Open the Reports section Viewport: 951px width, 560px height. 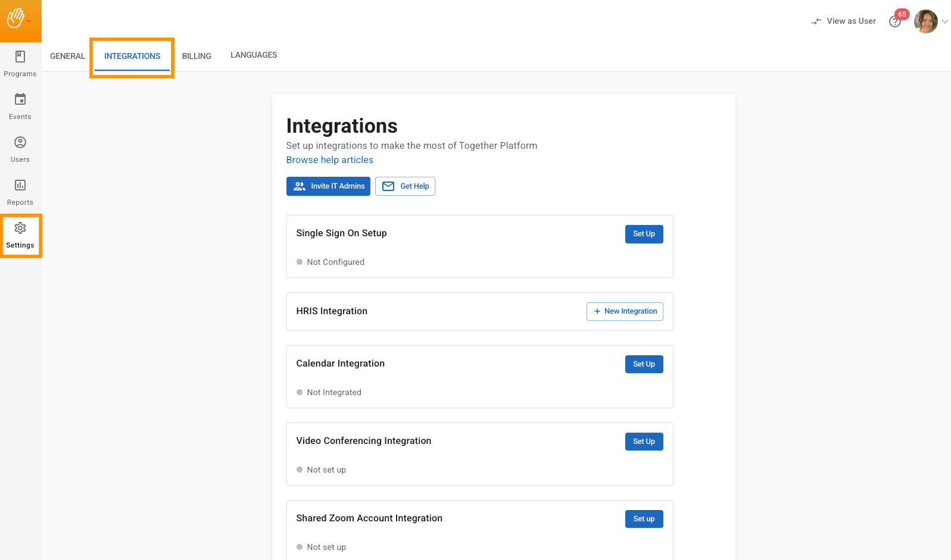pos(20,192)
